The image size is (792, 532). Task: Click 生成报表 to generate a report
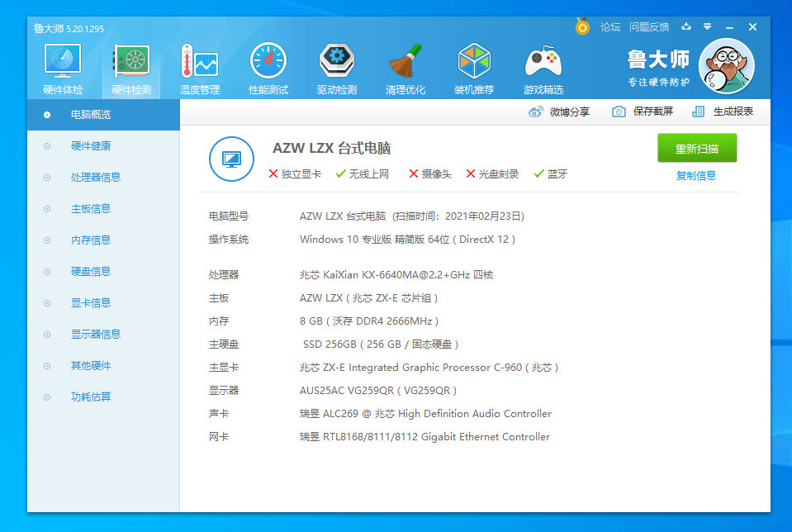point(733,112)
